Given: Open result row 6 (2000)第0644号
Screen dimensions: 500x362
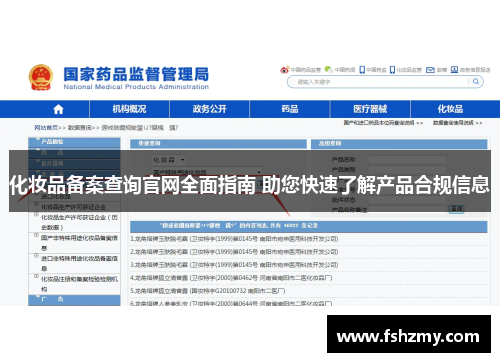Looking at the screenshot, I should coord(231,303).
